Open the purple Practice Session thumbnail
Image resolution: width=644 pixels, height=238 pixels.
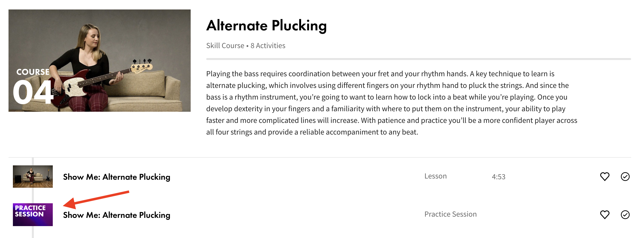pos(33,214)
